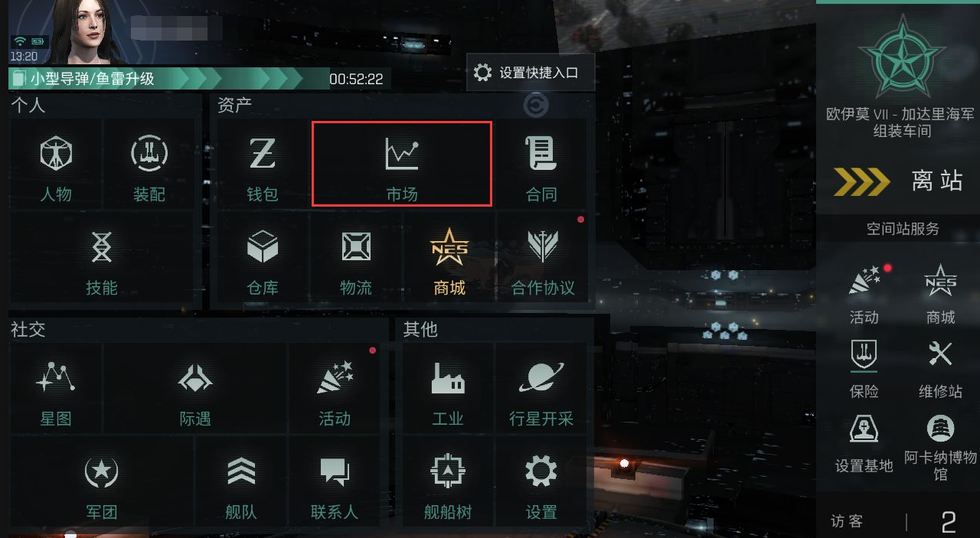Open the 仓库 warehouse icon
Image resolution: width=980 pixels, height=538 pixels.
263,257
